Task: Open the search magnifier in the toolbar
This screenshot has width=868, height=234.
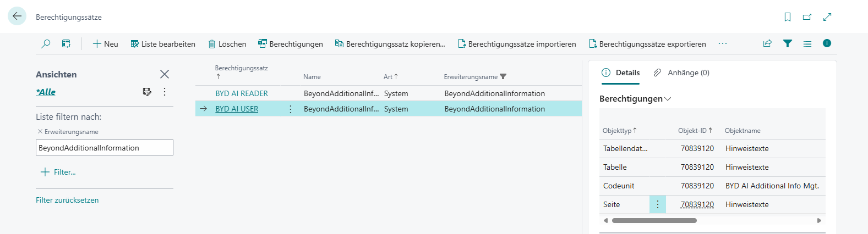Action: pos(46,43)
